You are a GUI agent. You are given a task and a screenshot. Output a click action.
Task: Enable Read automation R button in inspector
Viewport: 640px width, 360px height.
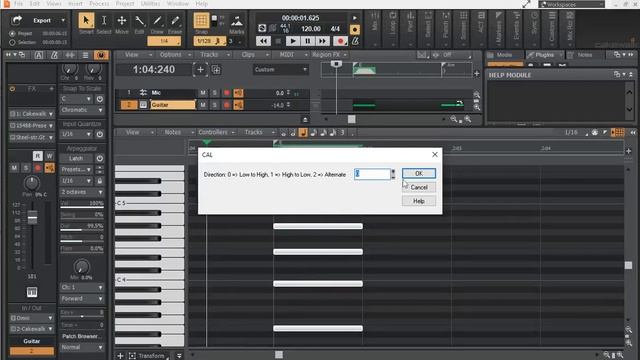(x=38, y=156)
